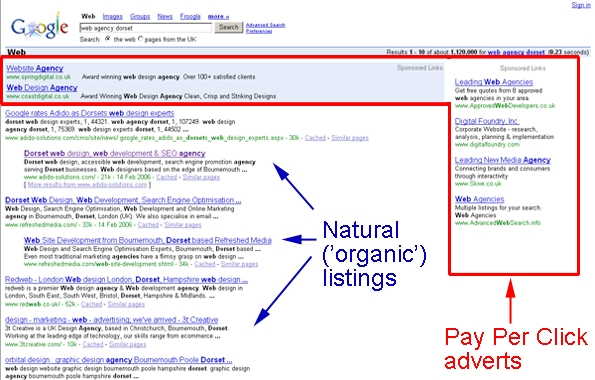595x380 pixels.
Task: Open the 'Web Design Agency' sponsored link
Action: 42,88
